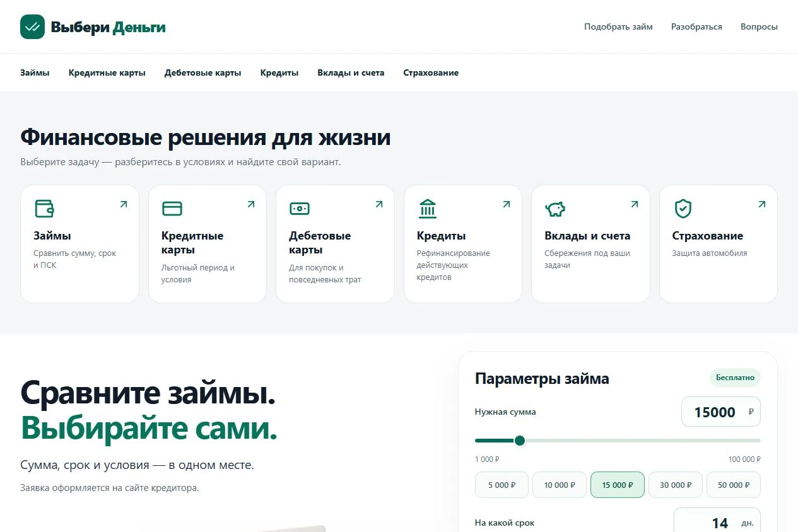Open Кредиты in the category menu

point(279,72)
